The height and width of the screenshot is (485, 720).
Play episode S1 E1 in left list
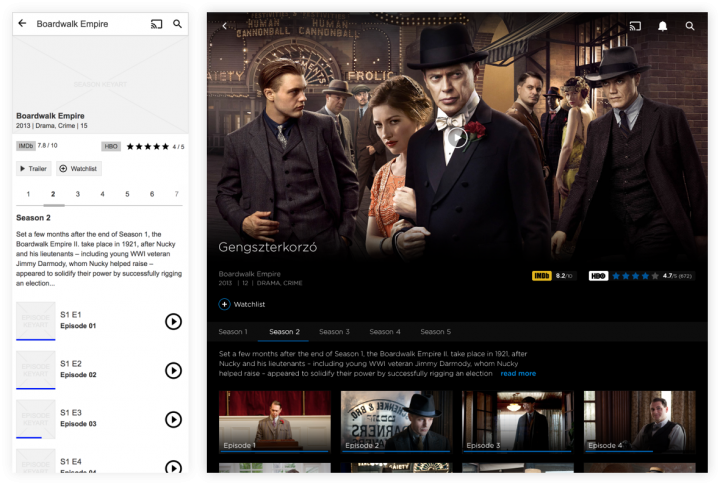(x=173, y=321)
